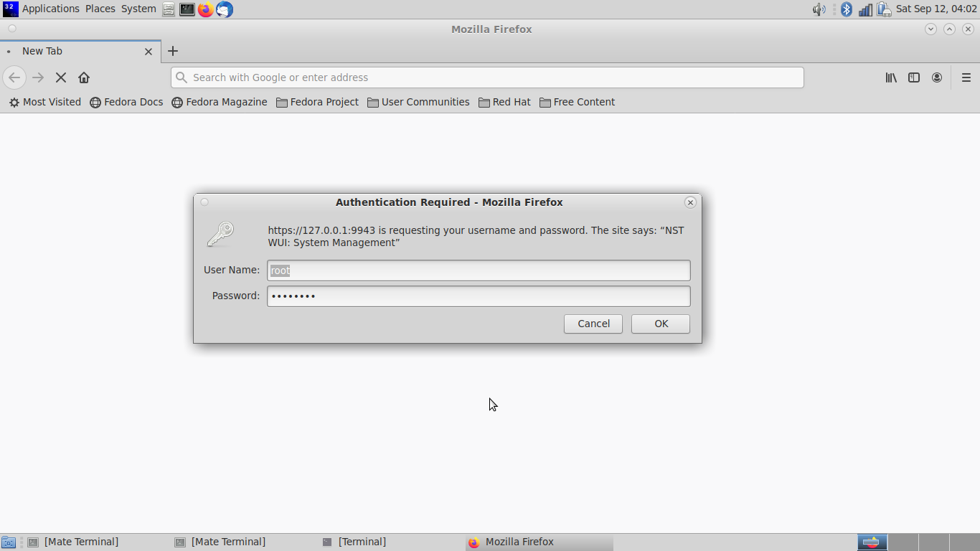Close the New Tab tab

pos(149,52)
